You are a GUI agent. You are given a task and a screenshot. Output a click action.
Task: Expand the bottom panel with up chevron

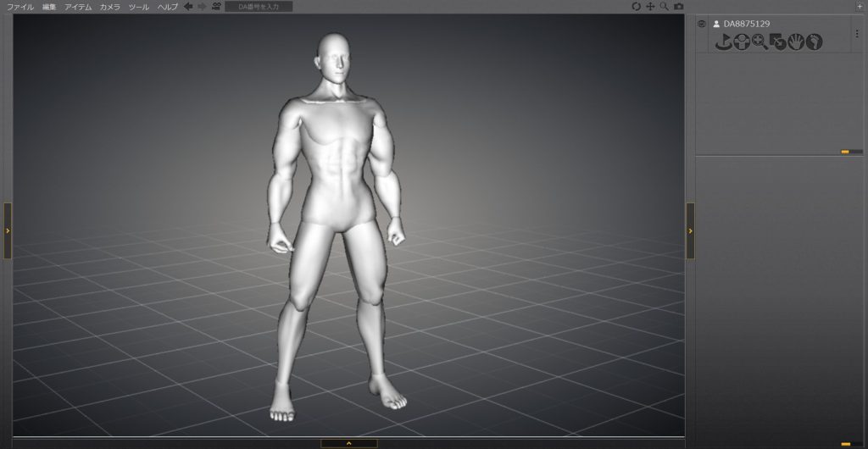click(348, 443)
